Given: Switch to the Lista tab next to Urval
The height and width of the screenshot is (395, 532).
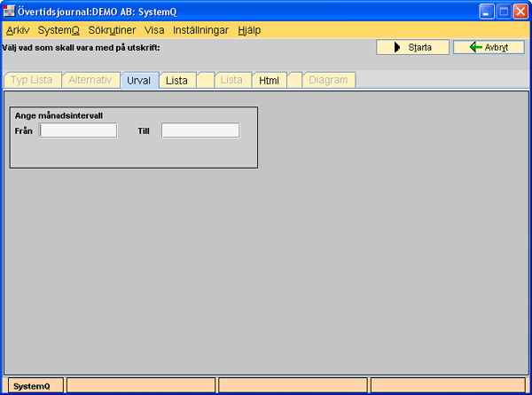Looking at the screenshot, I should [x=176, y=80].
